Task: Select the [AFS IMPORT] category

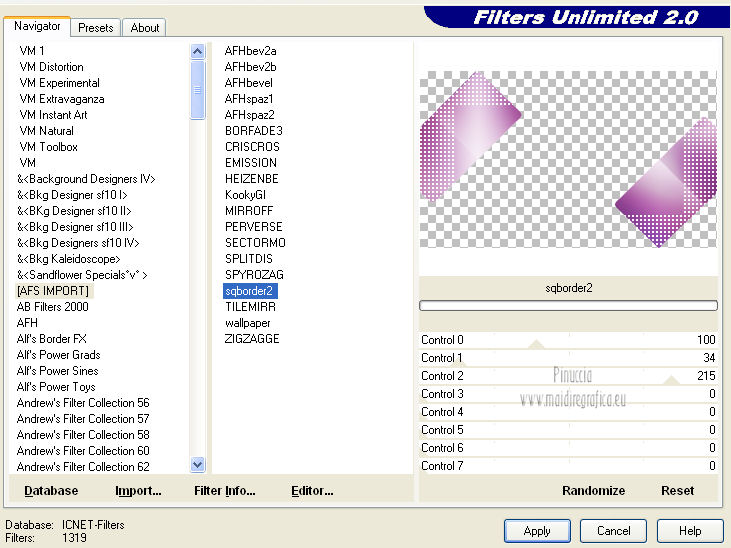Action: [53, 291]
